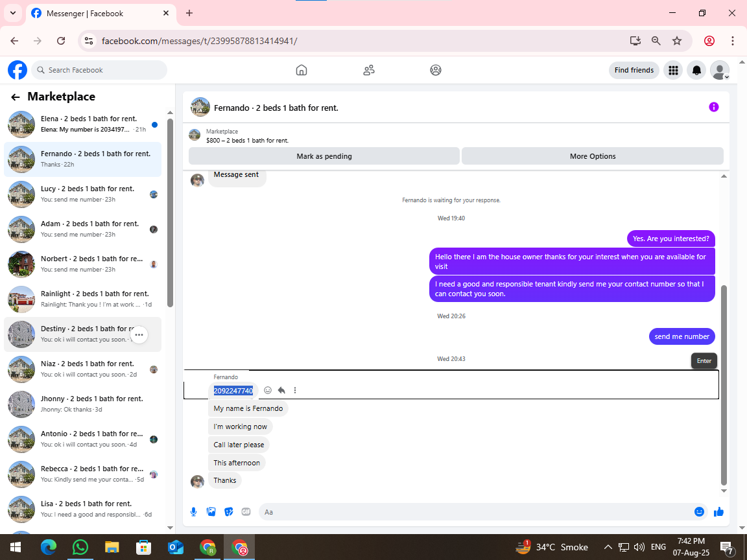Click the 'Call later please' message
The width and height of the screenshot is (747, 560).
[x=239, y=445]
